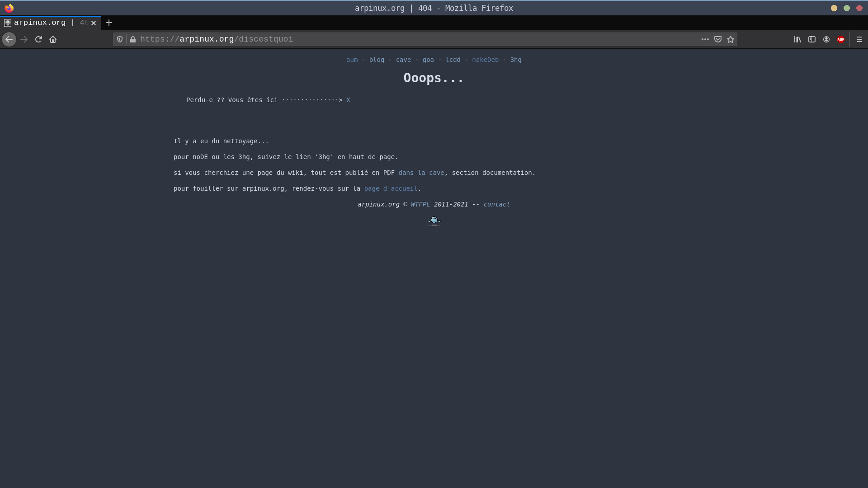Click the padlock icon in address bar
Image resolution: width=868 pixels, height=488 pixels.
[133, 39]
